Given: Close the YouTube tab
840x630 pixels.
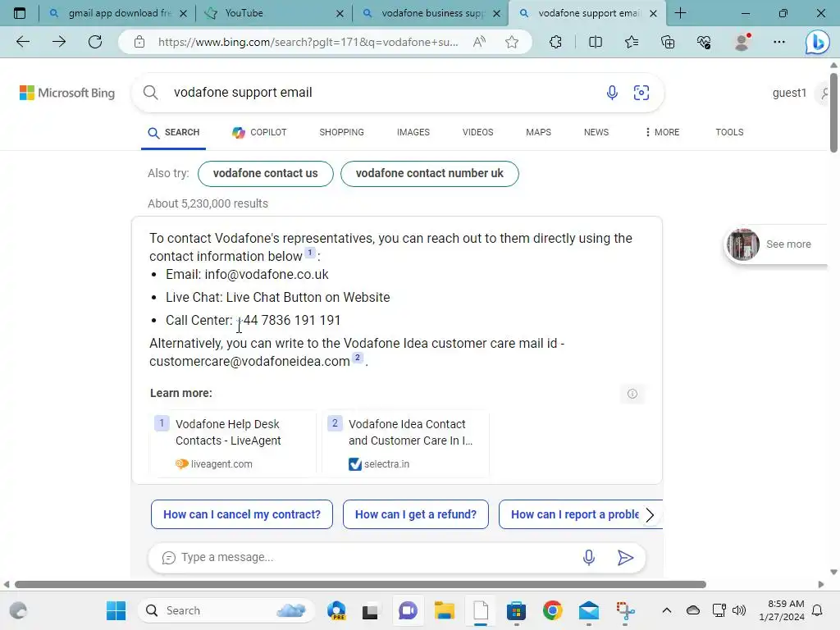Looking at the screenshot, I should point(340,13).
